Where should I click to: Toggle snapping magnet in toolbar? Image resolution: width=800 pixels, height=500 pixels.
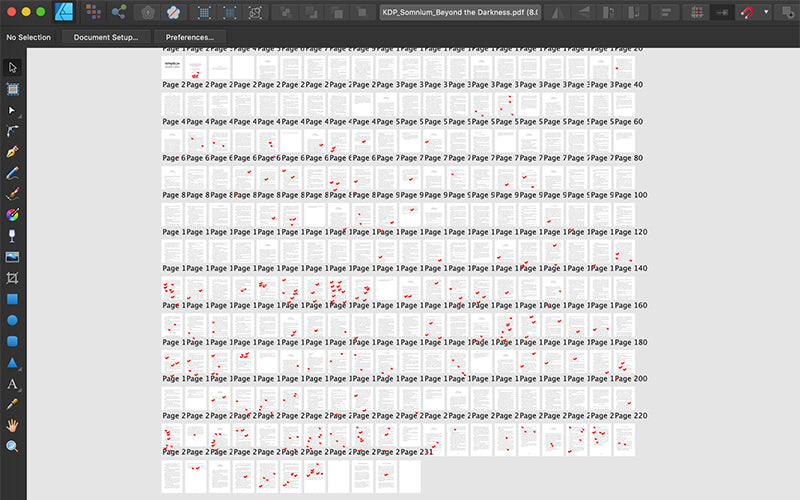click(x=746, y=12)
